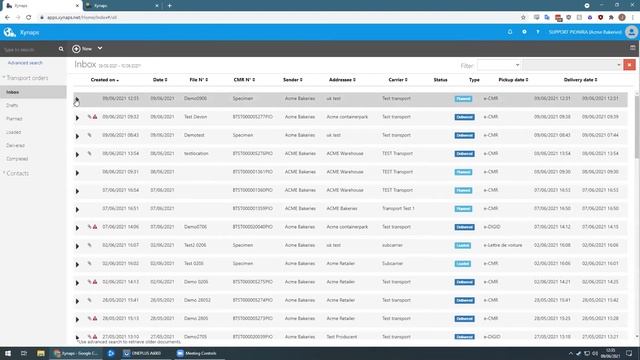Click status badge on Test2 0206 row
The width and height of the screenshot is (640, 360).
coord(463,245)
